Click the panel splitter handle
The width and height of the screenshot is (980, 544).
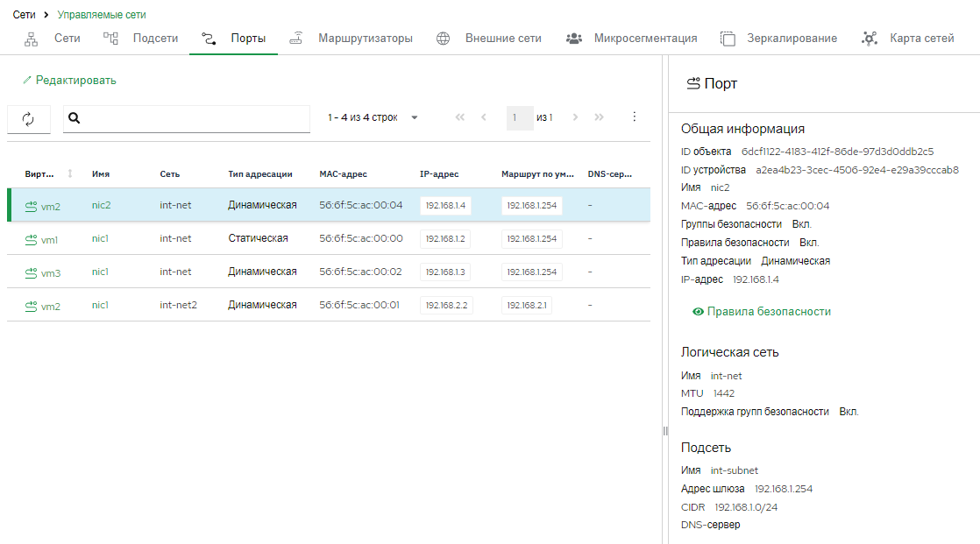coord(665,431)
